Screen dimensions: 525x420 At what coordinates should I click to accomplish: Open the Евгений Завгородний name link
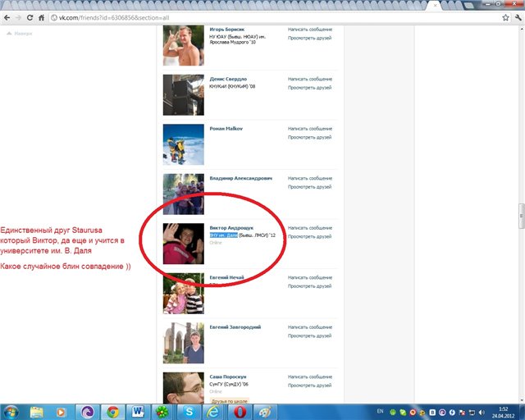(235, 327)
